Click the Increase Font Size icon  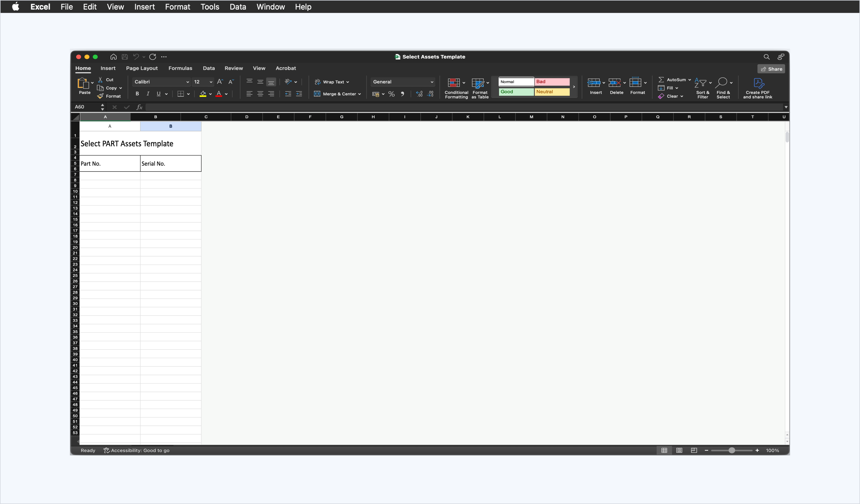(x=220, y=82)
